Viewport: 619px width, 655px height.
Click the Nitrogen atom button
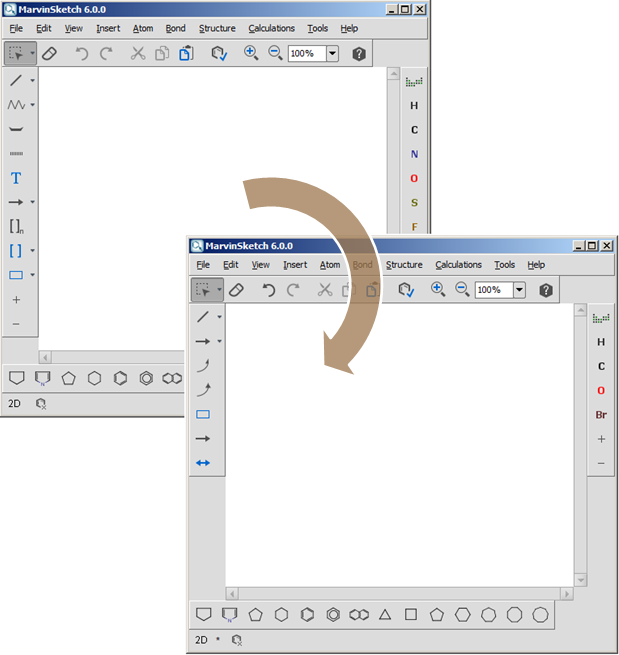[414, 154]
